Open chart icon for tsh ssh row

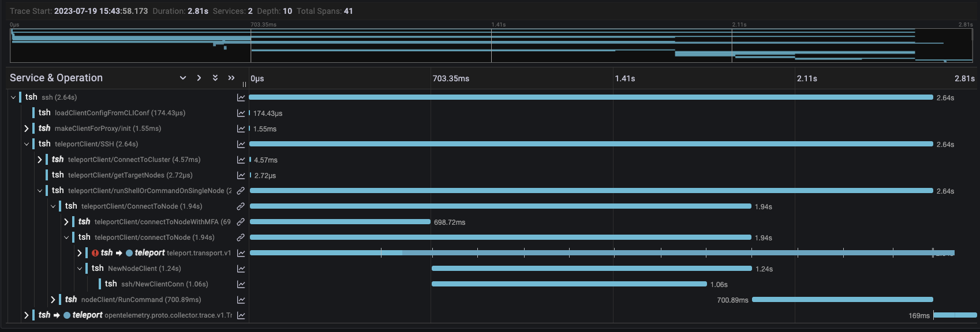pos(241,97)
